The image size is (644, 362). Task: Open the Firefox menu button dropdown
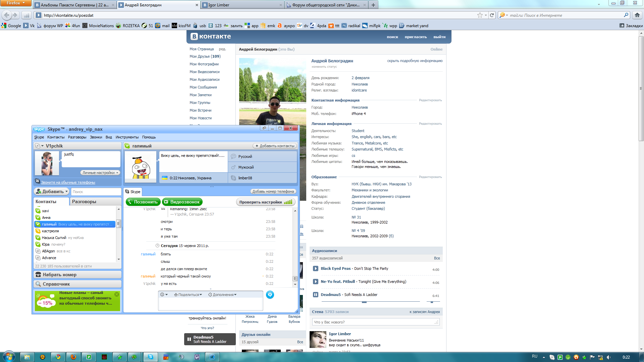(x=16, y=3)
